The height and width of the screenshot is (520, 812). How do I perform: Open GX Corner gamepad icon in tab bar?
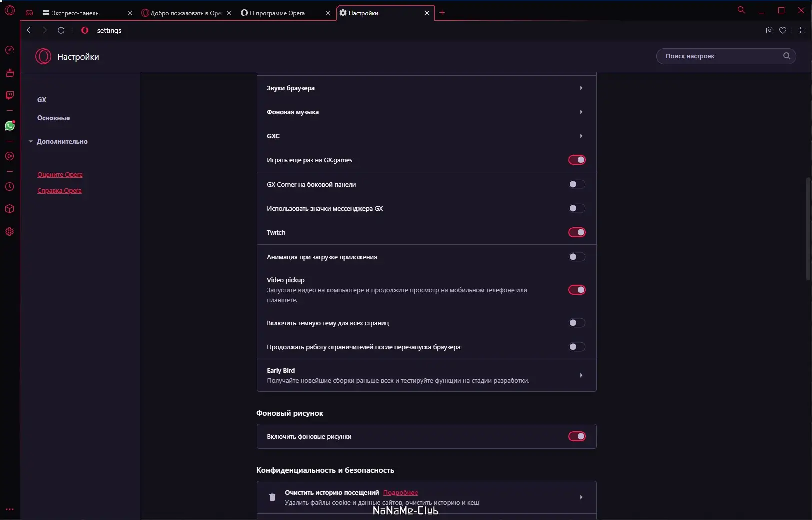coord(29,13)
